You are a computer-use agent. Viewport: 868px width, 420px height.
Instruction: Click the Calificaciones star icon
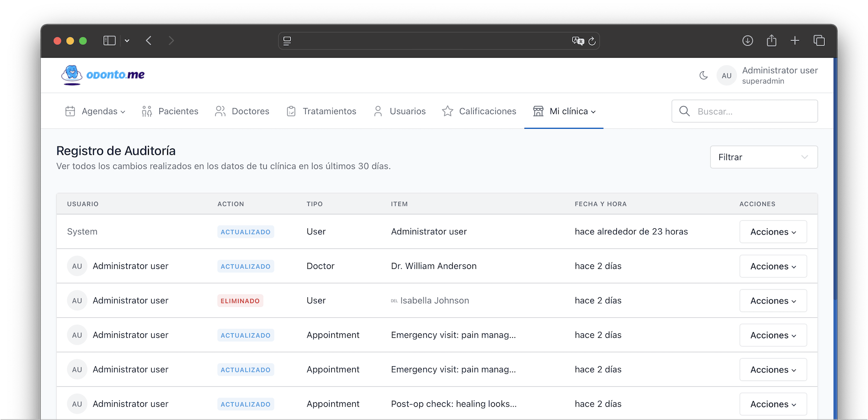(448, 111)
